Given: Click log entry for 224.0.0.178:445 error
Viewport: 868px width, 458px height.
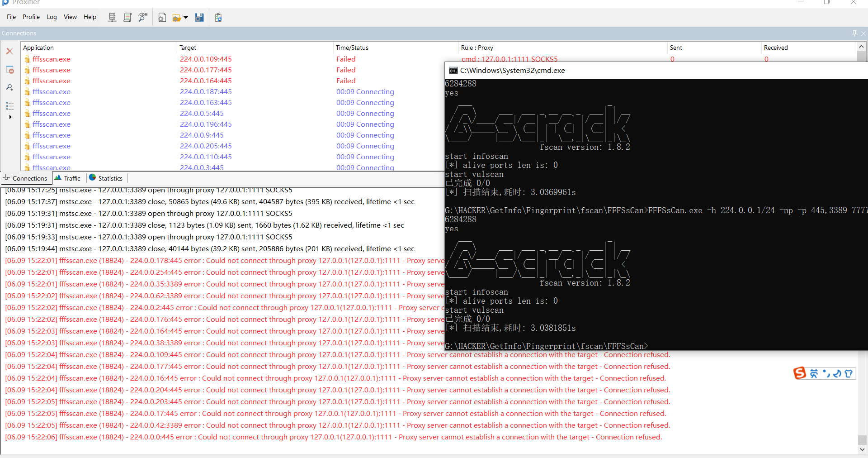Looking at the screenshot, I should pyautogui.click(x=225, y=261).
